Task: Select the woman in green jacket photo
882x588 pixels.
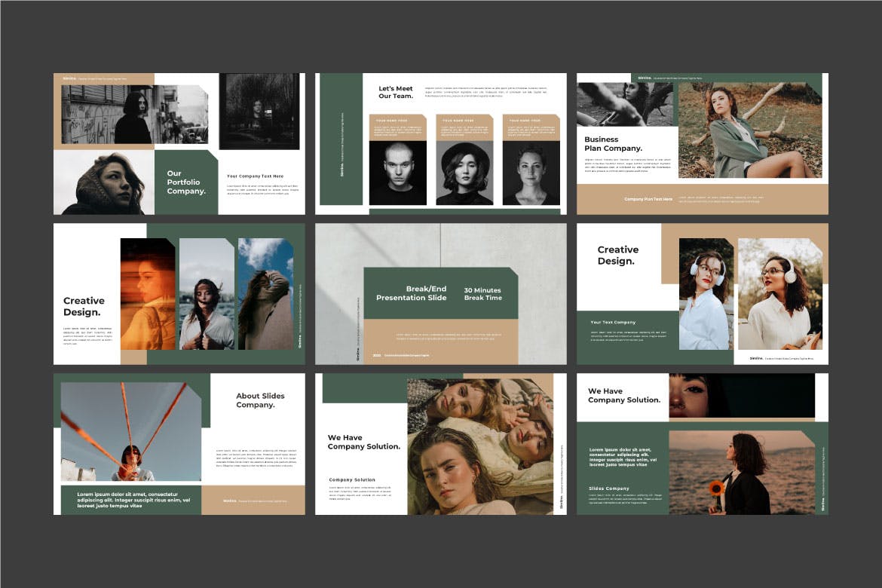Action: [749, 130]
